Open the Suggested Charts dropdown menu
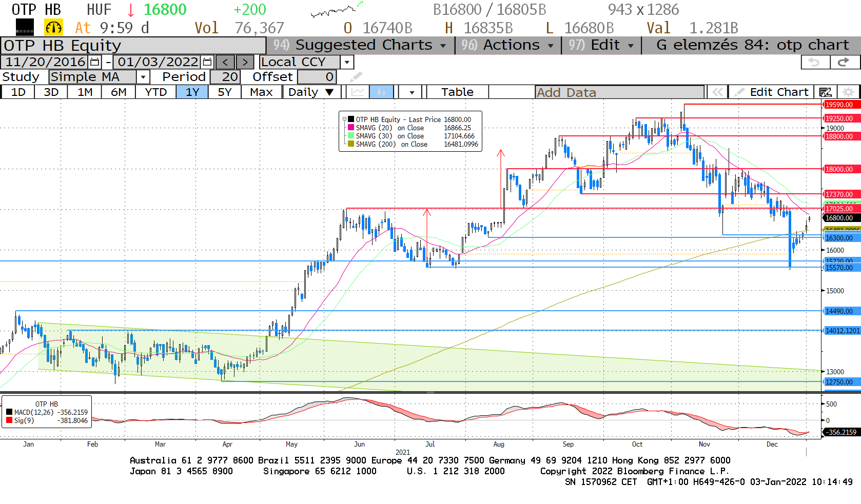This screenshot has height=504, width=861. [361, 45]
